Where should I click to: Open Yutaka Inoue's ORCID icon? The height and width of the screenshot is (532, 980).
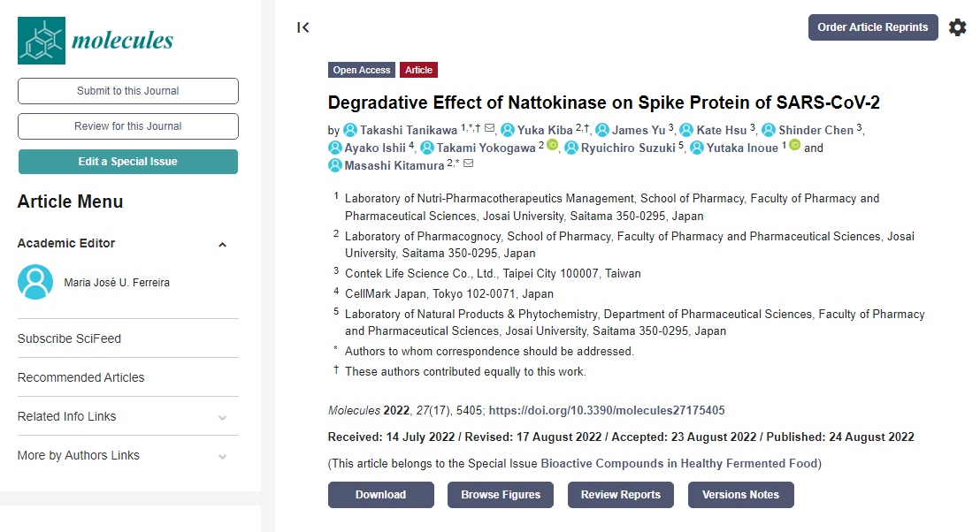point(794,145)
